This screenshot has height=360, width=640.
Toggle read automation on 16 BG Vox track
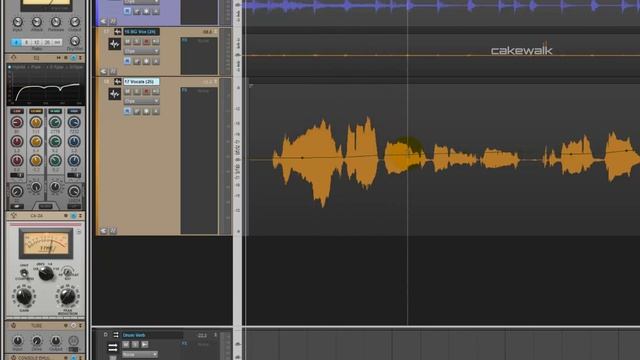pos(127,61)
